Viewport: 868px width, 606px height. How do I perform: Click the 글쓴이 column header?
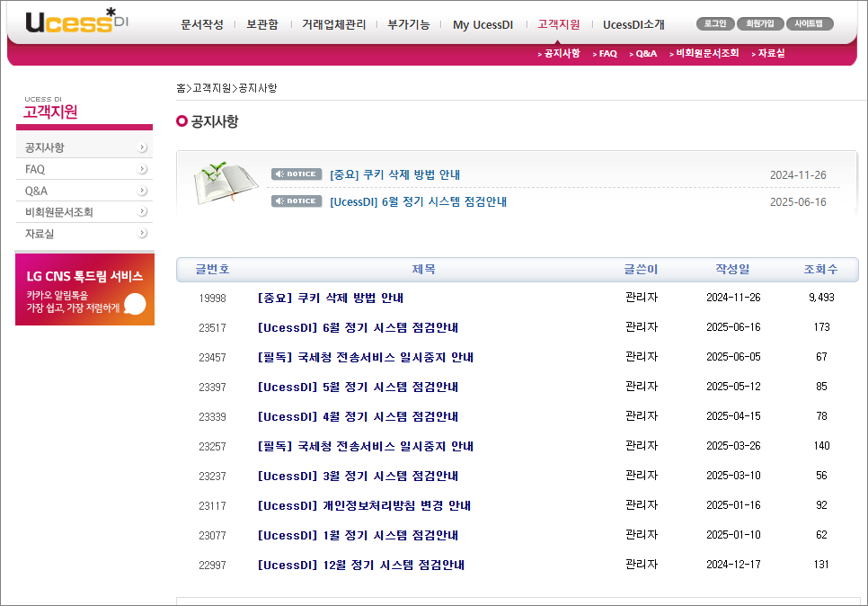pyautogui.click(x=641, y=269)
